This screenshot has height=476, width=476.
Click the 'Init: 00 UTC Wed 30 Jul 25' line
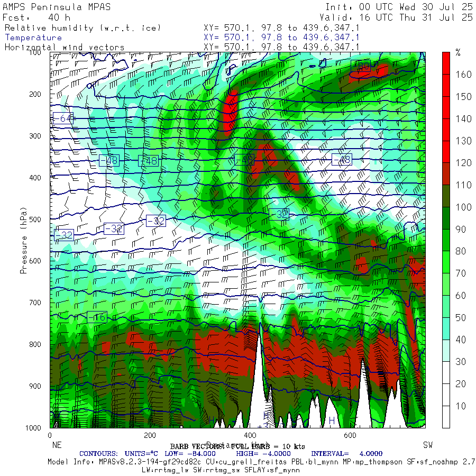point(399,7)
